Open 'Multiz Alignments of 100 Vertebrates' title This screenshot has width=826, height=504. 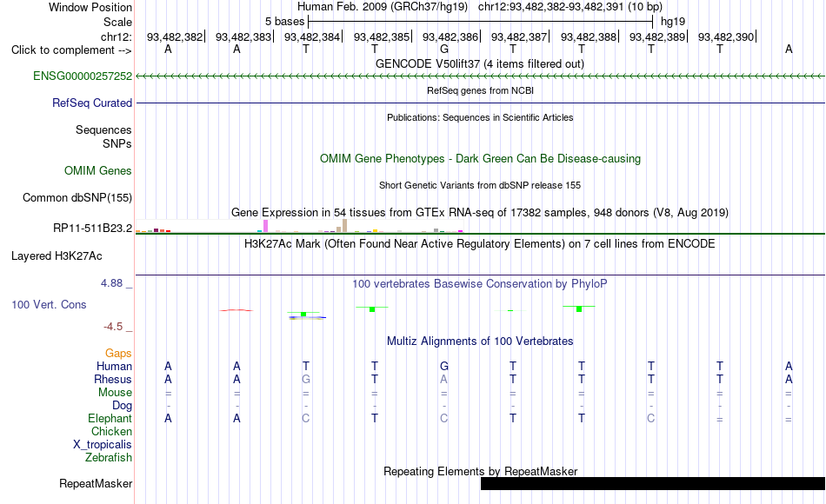point(480,342)
